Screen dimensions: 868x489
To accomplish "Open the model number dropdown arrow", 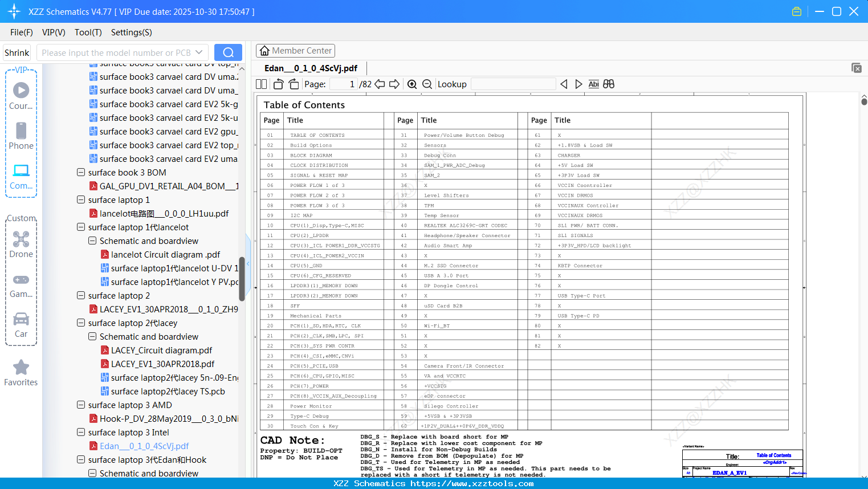I will (199, 52).
